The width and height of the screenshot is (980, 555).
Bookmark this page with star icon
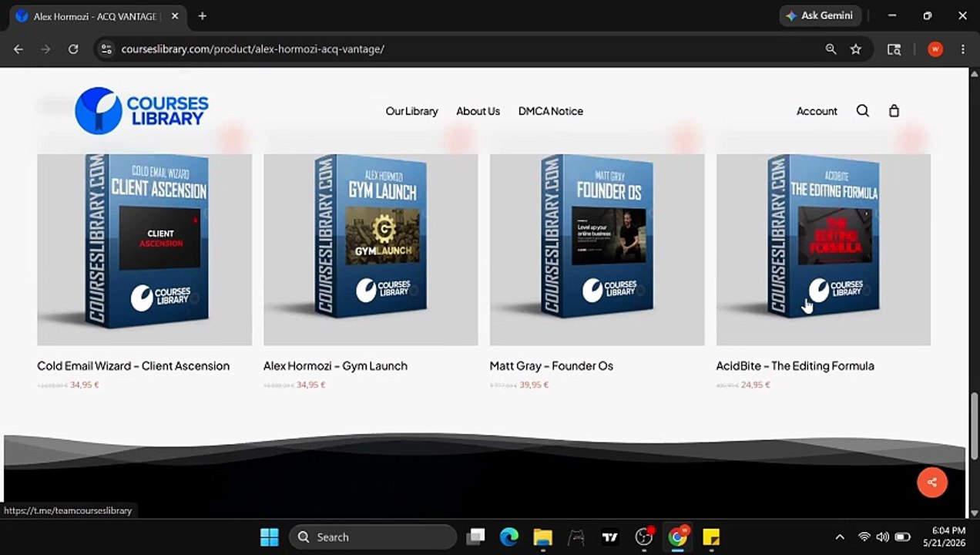[x=856, y=49]
